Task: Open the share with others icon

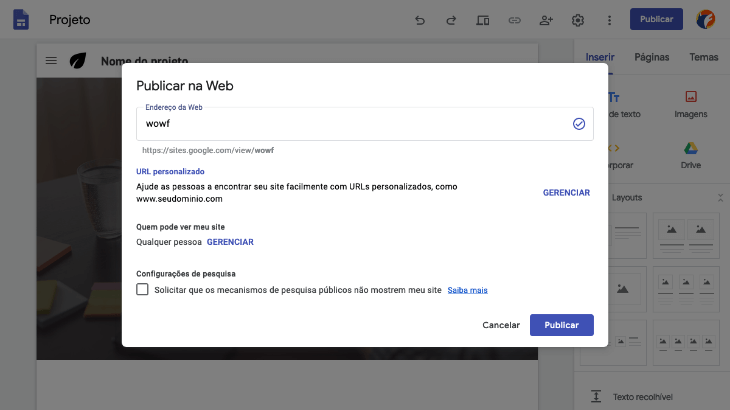Action: [546, 20]
